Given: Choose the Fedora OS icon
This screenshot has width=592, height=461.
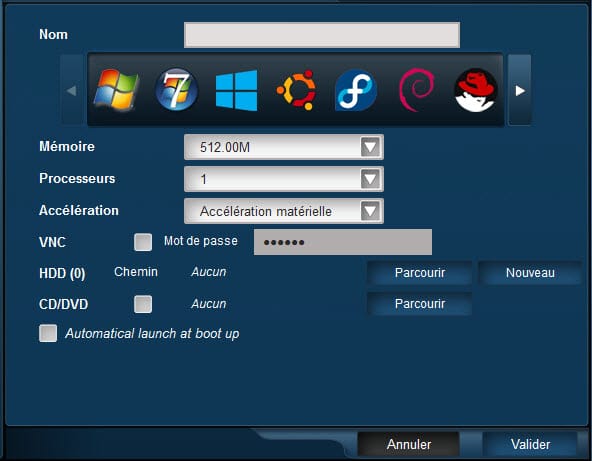Looking at the screenshot, I should pos(356,90).
